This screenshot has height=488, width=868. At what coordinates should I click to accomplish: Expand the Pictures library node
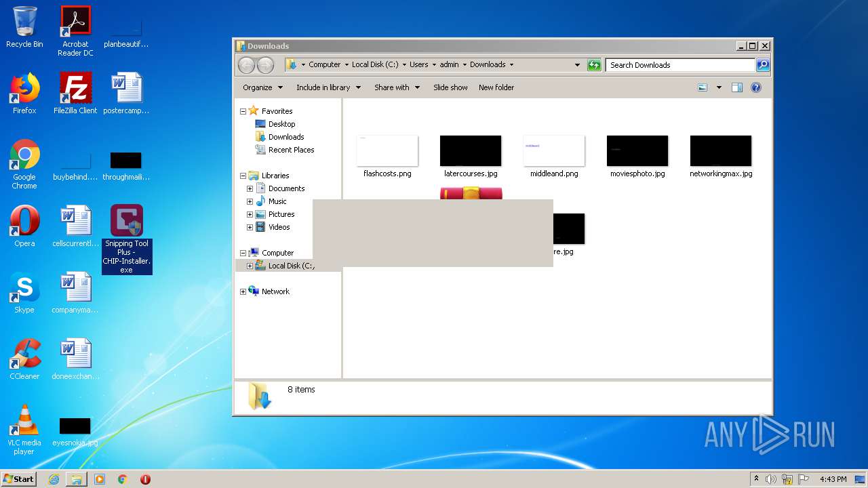(250, 214)
